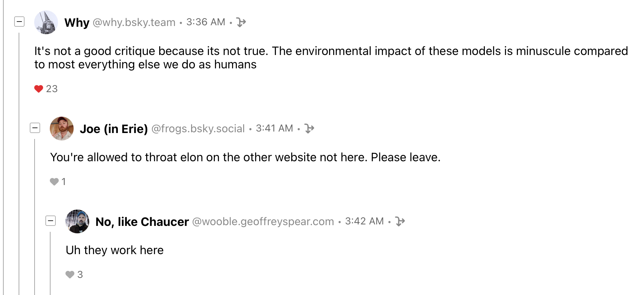Collapse the No, like Chaucer reply

(51, 221)
